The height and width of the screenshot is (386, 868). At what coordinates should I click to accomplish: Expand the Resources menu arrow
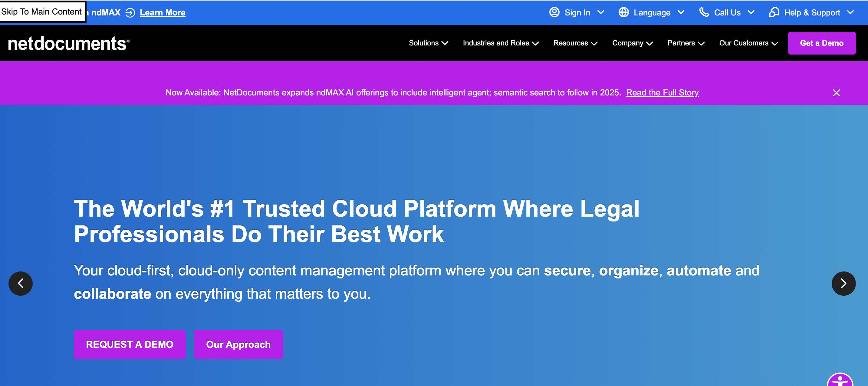[594, 43]
